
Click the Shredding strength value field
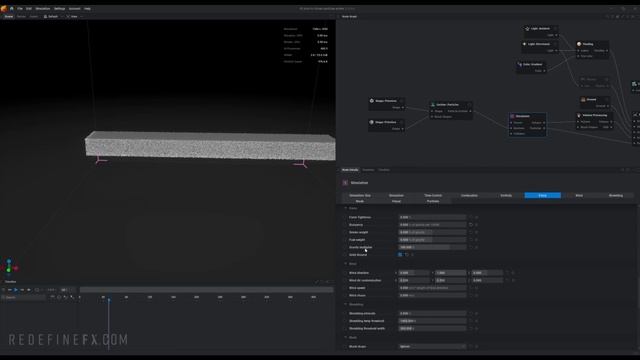coord(432,313)
